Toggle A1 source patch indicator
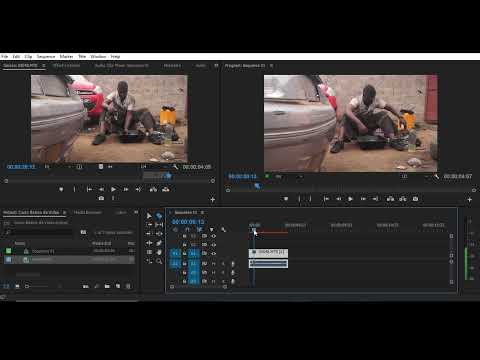 point(175,264)
